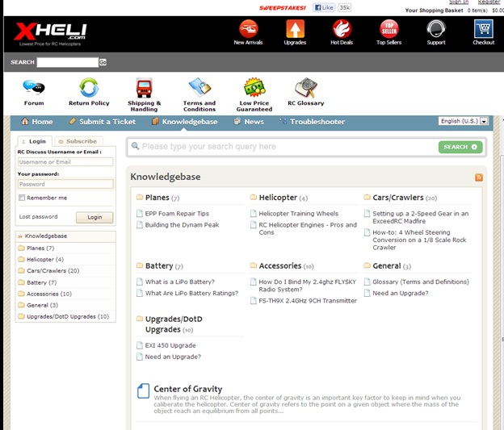The image size is (504, 430).
Task: Click the Top Sellers badge icon
Action: tap(388, 29)
